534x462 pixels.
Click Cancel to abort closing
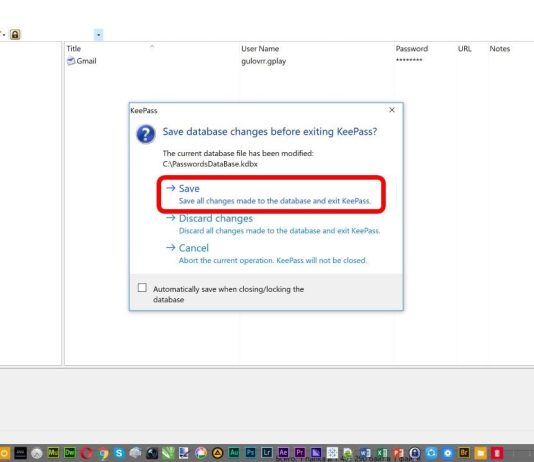(x=266, y=254)
